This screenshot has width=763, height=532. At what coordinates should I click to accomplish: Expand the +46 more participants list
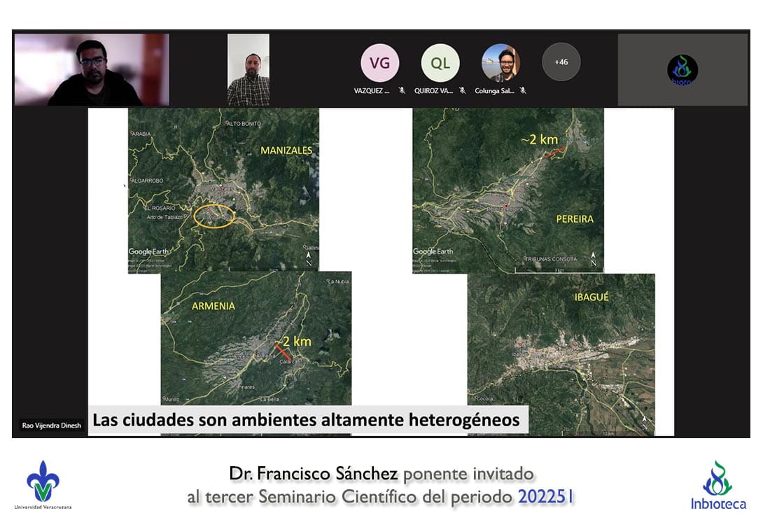pos(561,62)
